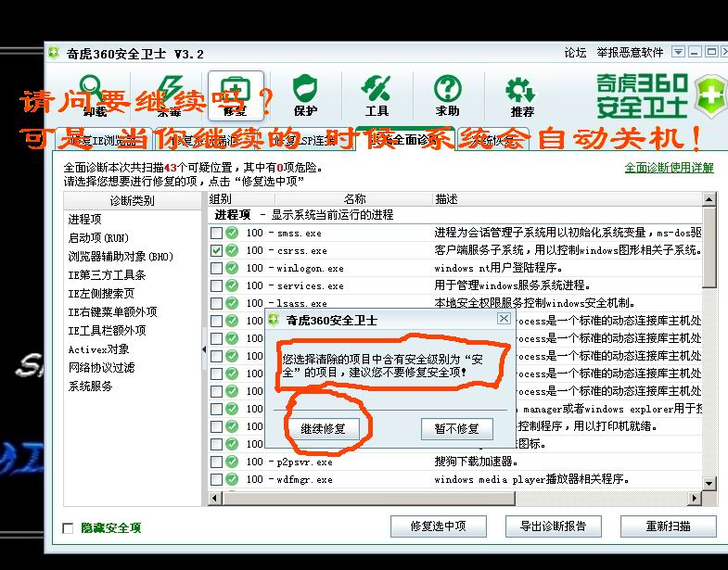Check the p2psvr.exe checkbox
Image resolution: width=728 pixels, height=570 pixels.
216,462
